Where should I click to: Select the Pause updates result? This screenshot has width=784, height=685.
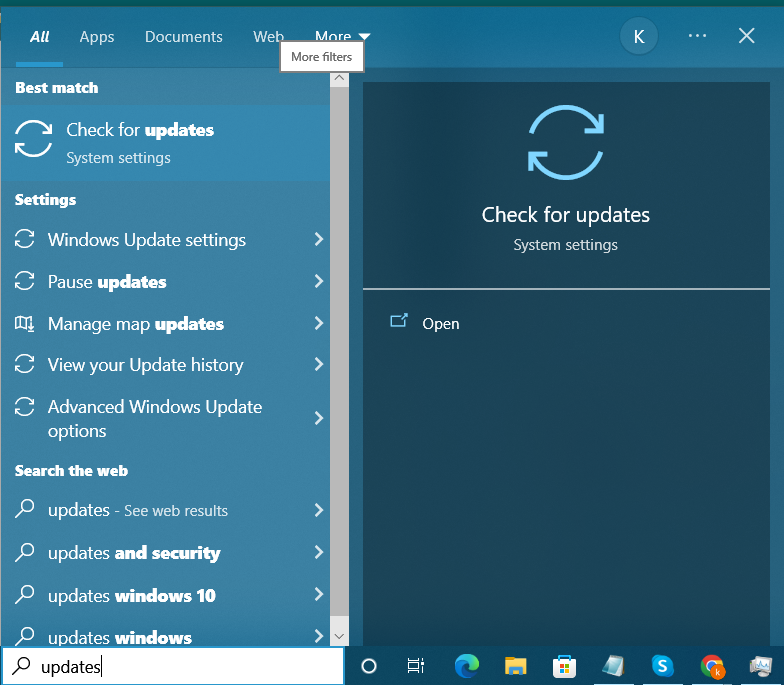coord(165,281)
